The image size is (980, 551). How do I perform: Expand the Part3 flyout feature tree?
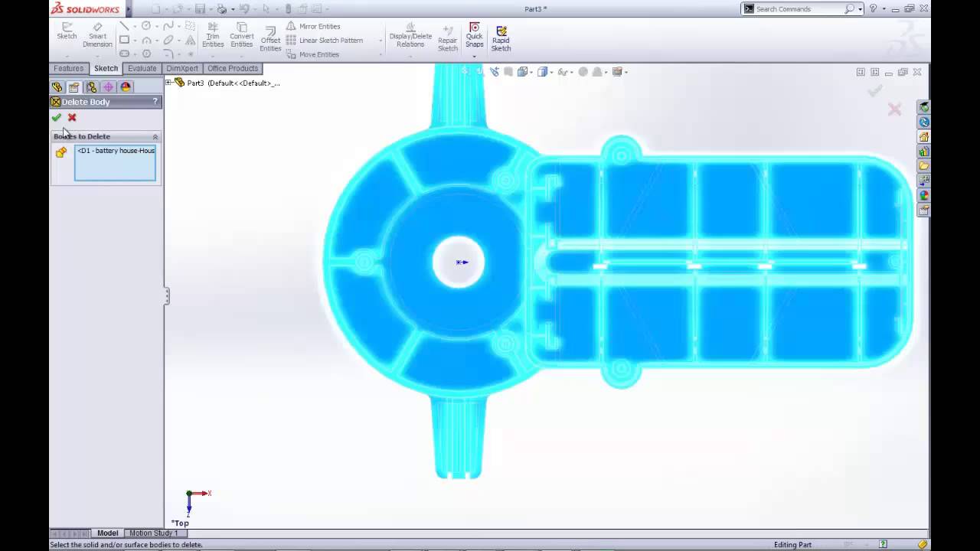point(168,83)
